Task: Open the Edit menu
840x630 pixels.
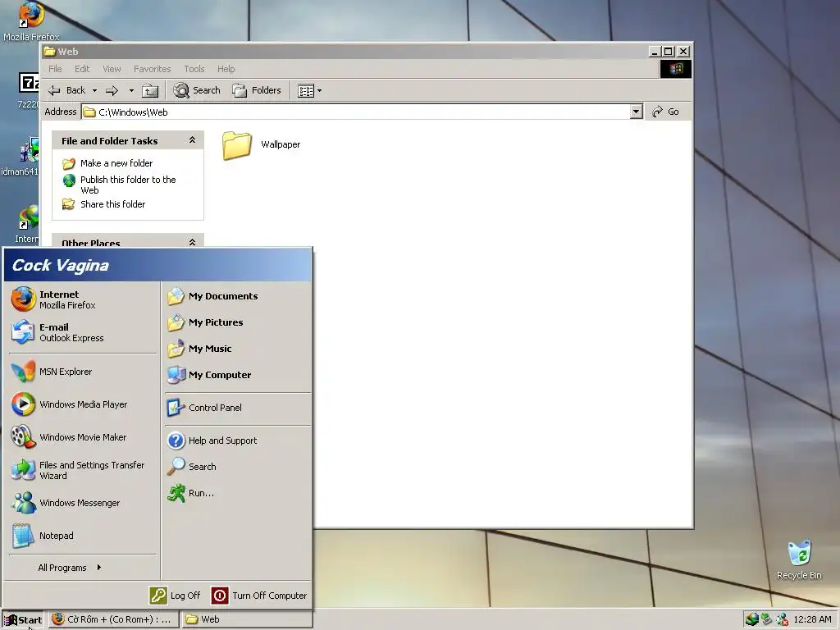Action: click(82, 69)
